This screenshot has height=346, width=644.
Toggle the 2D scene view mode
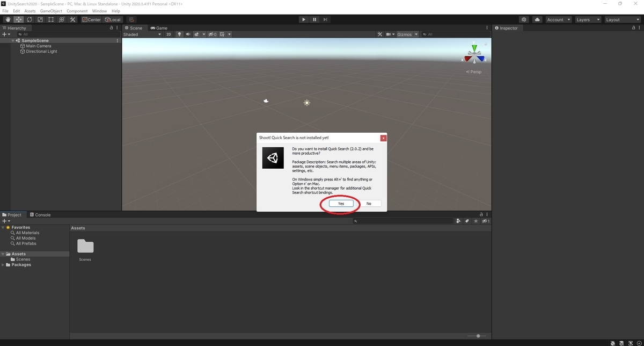click(168, 34)
